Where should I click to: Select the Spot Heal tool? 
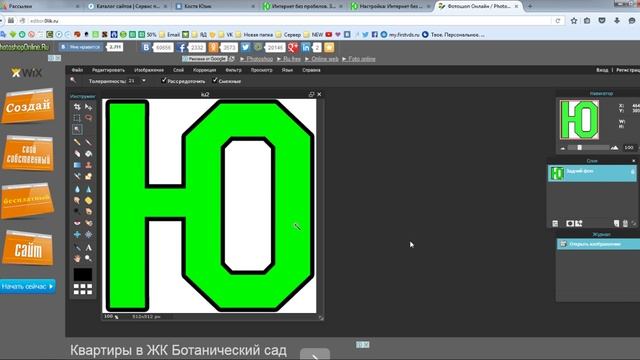coord(88,223)
